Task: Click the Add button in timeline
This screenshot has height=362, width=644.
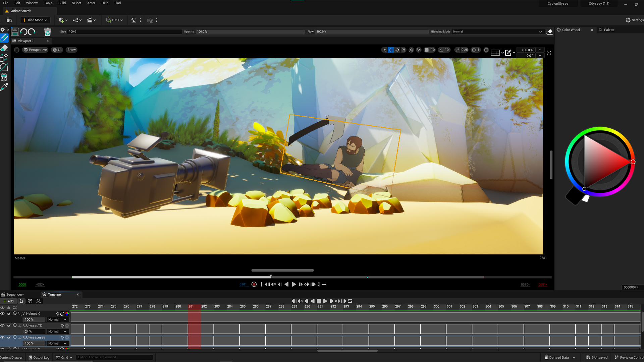Action: coord(9,301)
